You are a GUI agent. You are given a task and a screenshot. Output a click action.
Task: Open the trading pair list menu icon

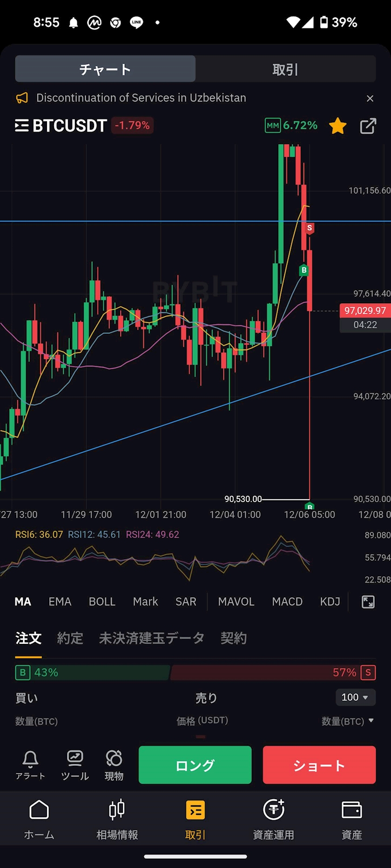(21, 126)
